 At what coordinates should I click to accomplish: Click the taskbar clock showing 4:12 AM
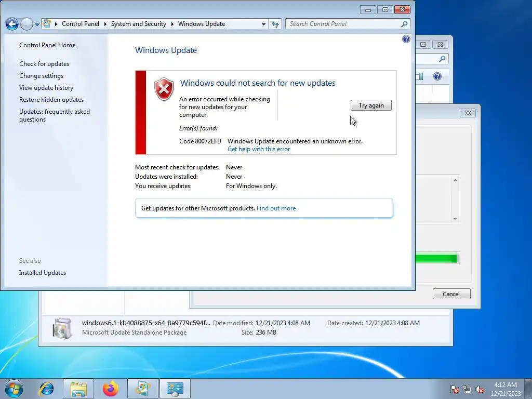click(x=506, y=389)
